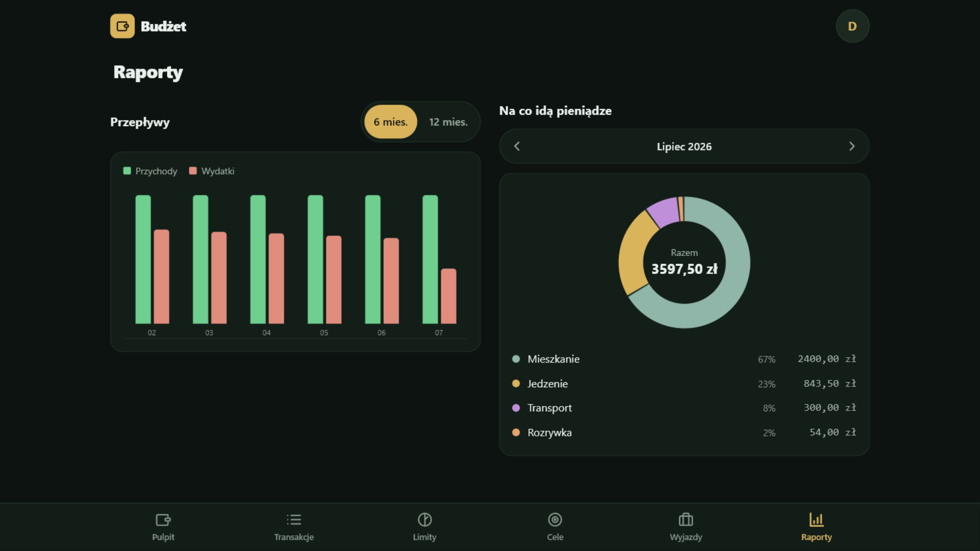
Task: Open the Wyjazdy suitcase icon
Action: pos(686,520)
